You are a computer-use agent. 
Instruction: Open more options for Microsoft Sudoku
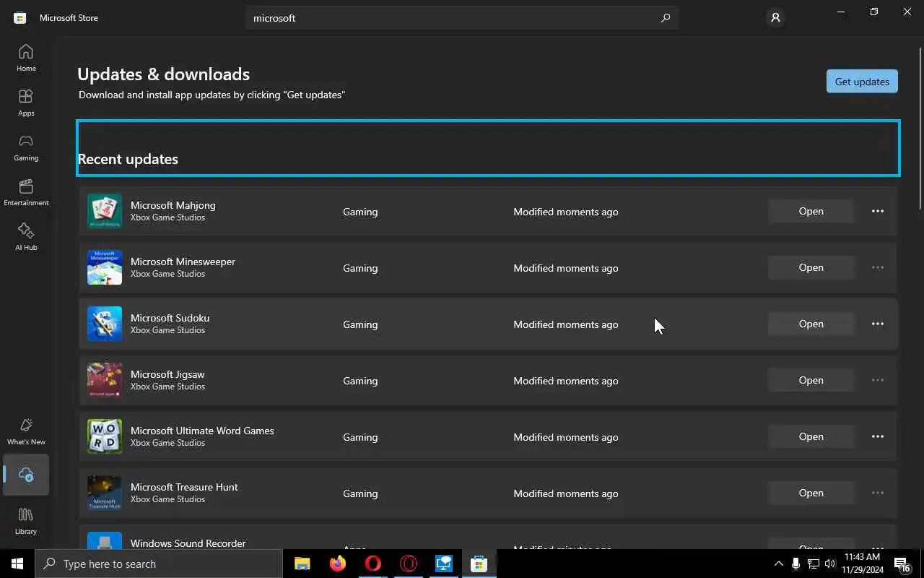click(878, 324)
